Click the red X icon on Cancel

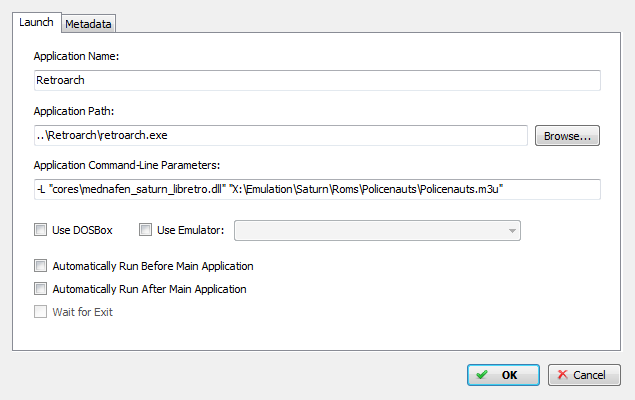tap(563, 374)
